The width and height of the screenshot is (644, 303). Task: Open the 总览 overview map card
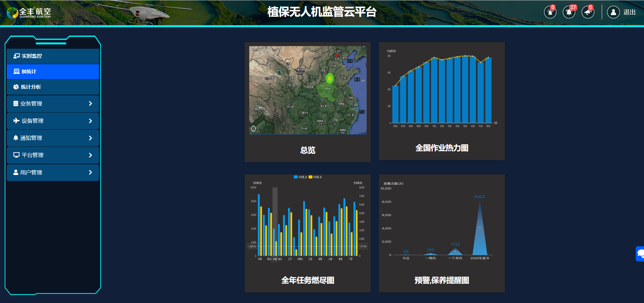coord(308,102)
